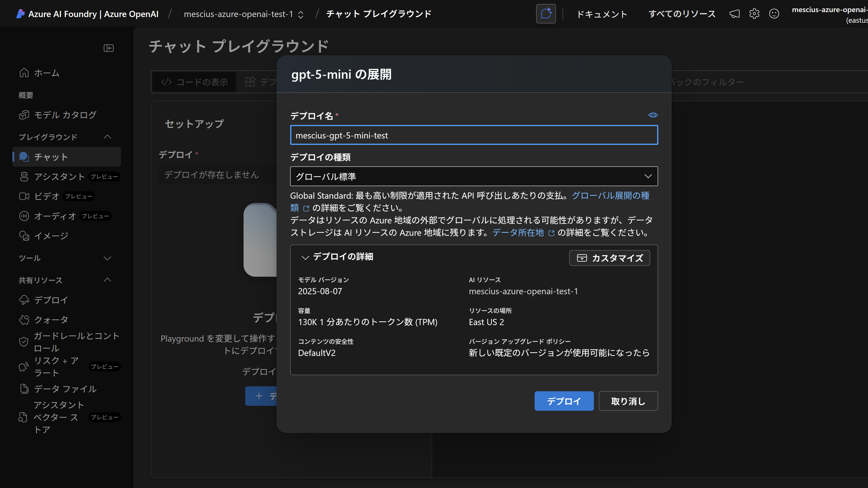This screenshot has width=868, height=488.
Task: Collapse the 共有リソース section chevron
Action: pyautogui.click(x=107, y=280)
